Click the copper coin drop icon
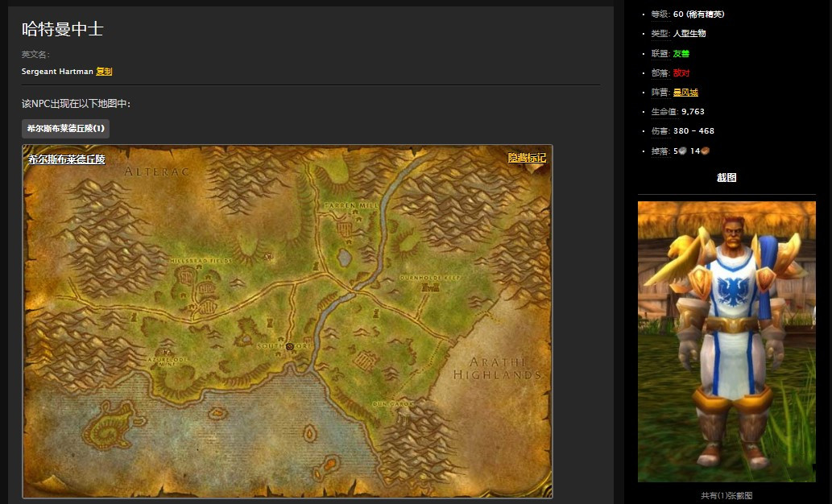 705,151
